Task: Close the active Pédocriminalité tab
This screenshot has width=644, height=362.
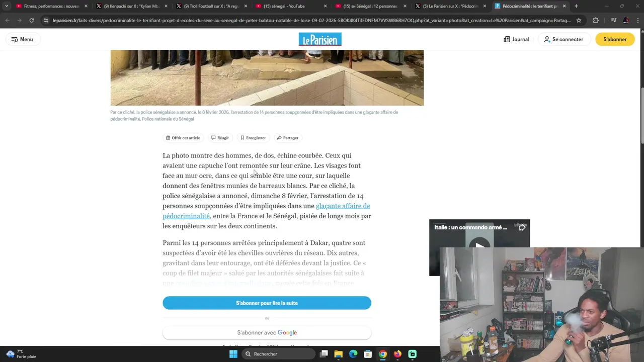Action: pyautogui.click(x=564, y=6)
